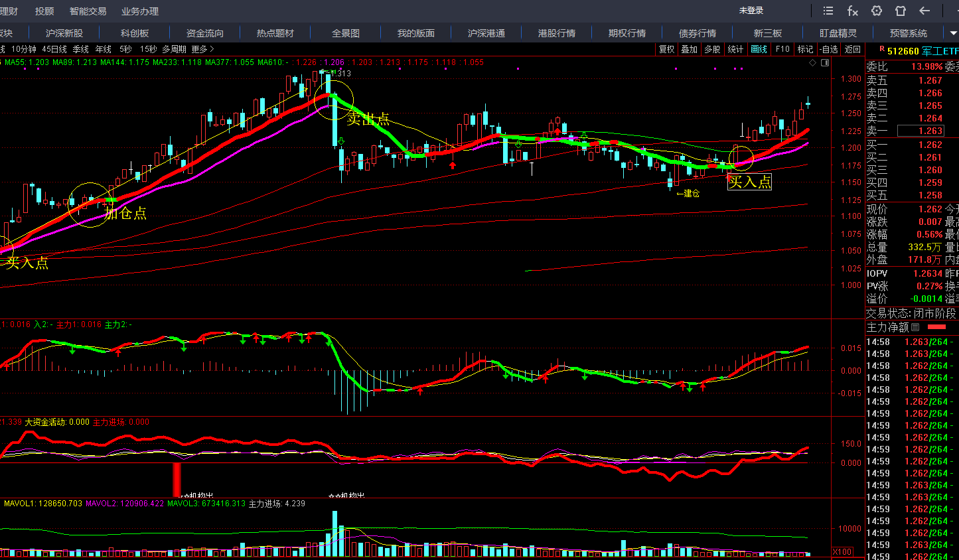Open 资金流向 tab
Viewport: 959px width, 560px height.
pyautogui.click(x=205, y=33)
